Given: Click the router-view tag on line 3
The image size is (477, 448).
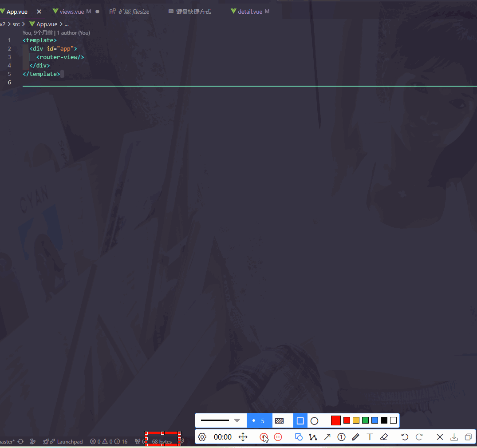Looking at the screenshot, I should (x=60, y=57).
